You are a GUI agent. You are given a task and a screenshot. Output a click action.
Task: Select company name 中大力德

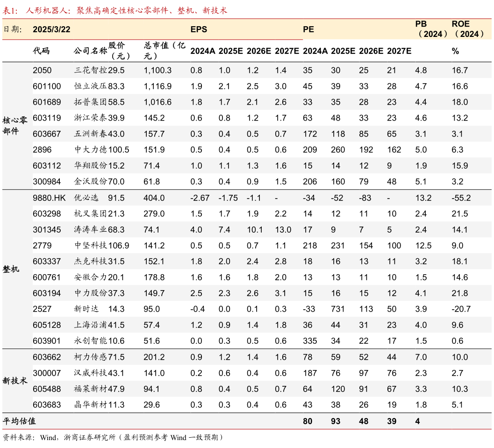click(91, 149)
